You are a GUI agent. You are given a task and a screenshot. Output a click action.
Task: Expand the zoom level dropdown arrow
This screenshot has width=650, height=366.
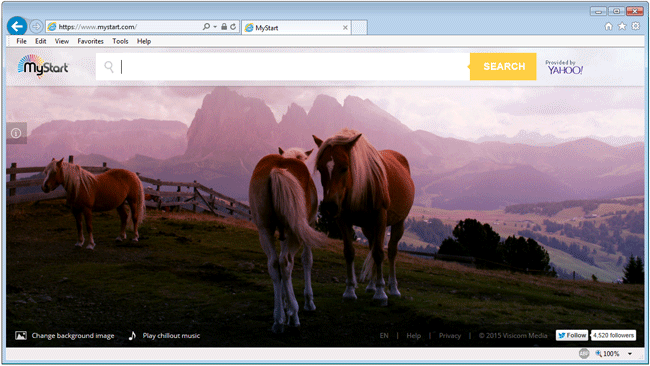[x=630, y=354]
